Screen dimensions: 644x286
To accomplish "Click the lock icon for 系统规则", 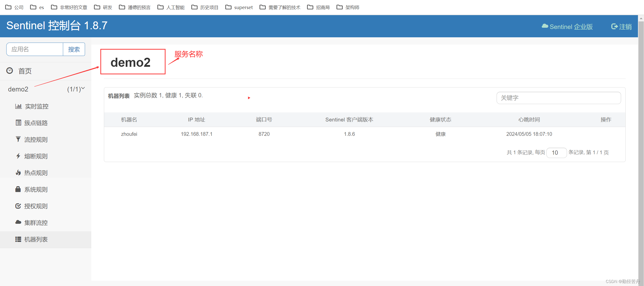I will 18,189.
